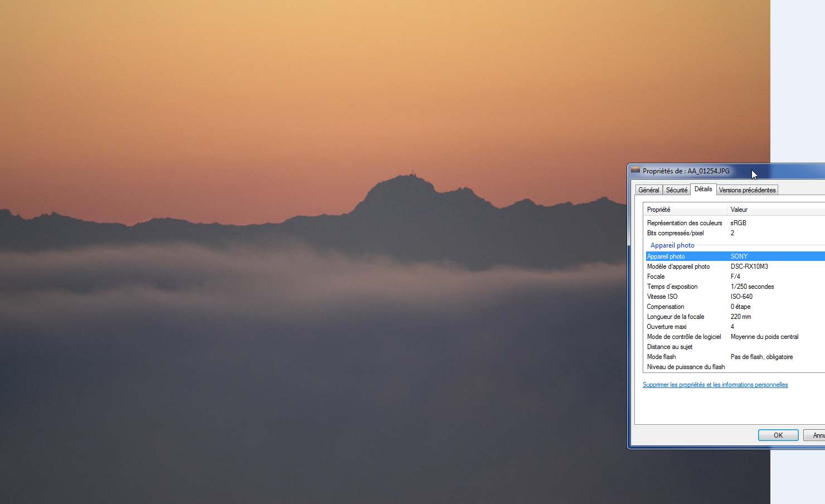The height and width of the screenshot is (504, 825).
Task: Click the F/4 value
Action: click(735, 277)
